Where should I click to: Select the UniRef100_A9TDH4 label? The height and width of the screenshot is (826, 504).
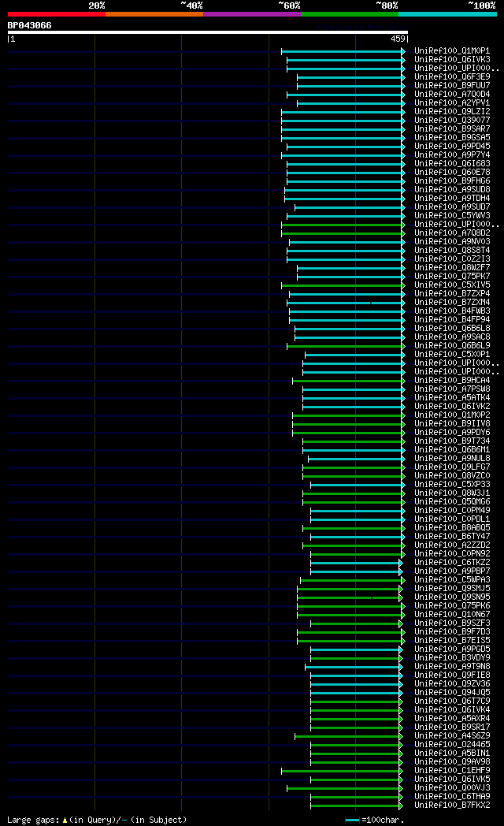(452, 198)
